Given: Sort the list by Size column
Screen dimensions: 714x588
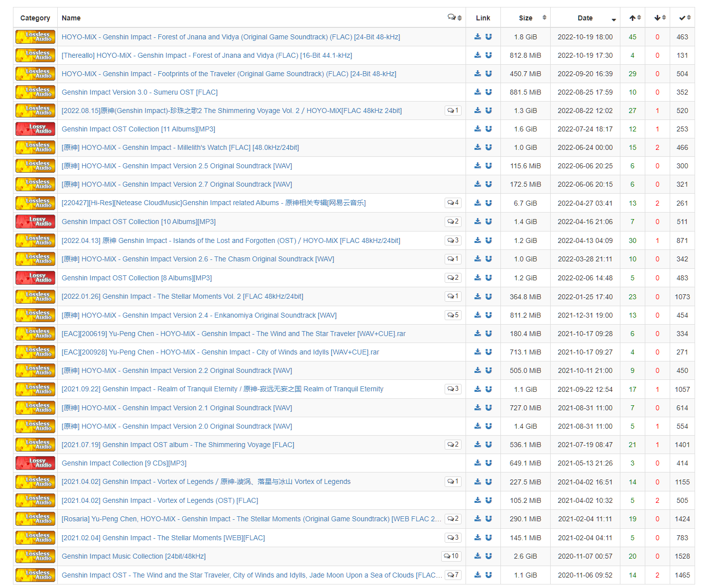Looking at the screenshot, I should click(x=525, y=17).
